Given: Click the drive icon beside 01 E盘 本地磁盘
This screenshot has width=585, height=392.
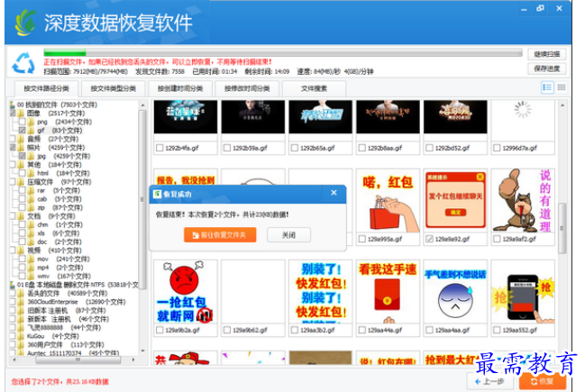Looking at the screenshot, I should tap(12, 285).
